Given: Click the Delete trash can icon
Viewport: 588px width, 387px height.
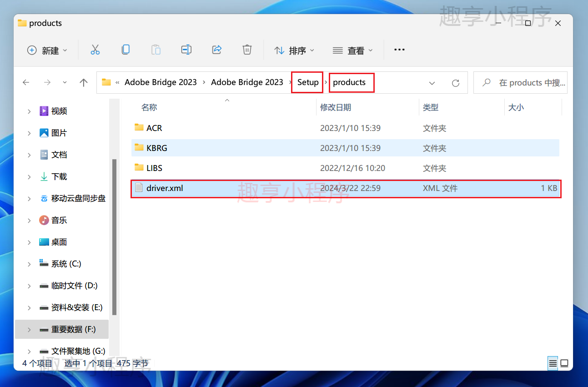Looking at the screenshot, I should pyautogui.click(x=247, y=50).
